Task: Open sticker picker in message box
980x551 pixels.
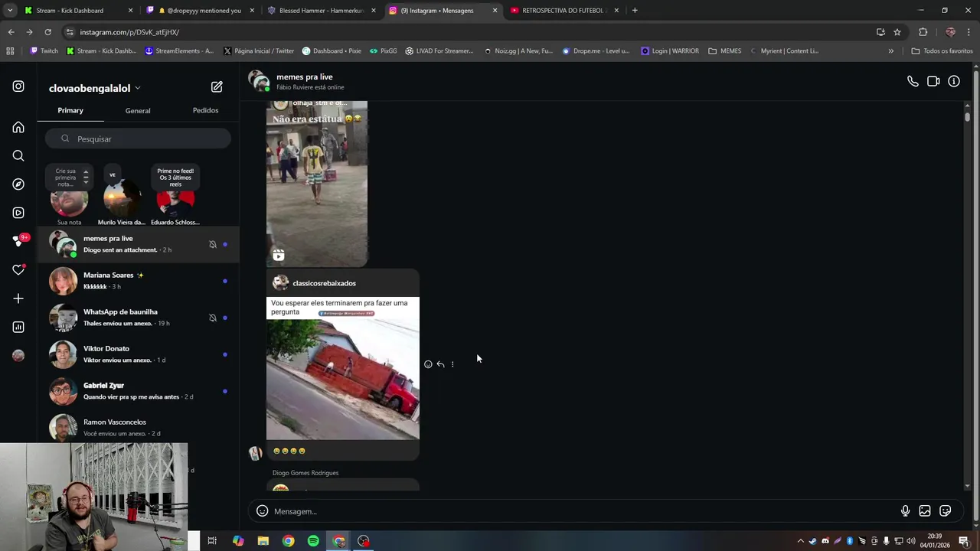Action: click(946, 511)
